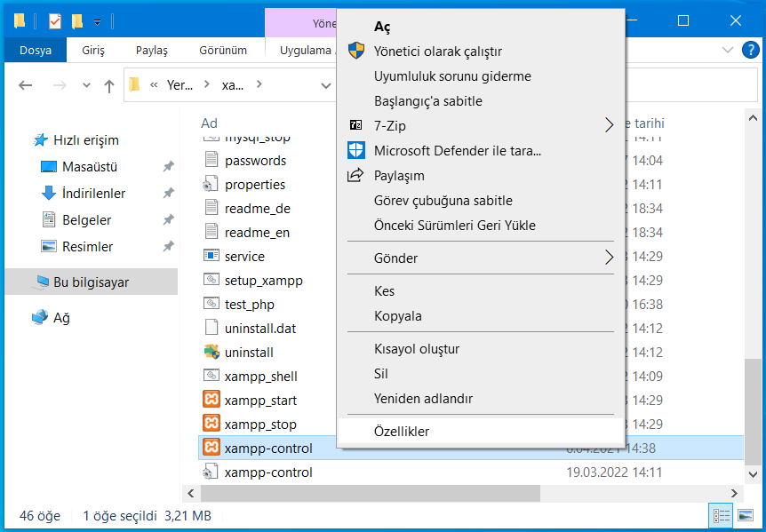Choose Kopyala from the context menu
The width and height of the screenshot is (766, 532).
[481, 316]
